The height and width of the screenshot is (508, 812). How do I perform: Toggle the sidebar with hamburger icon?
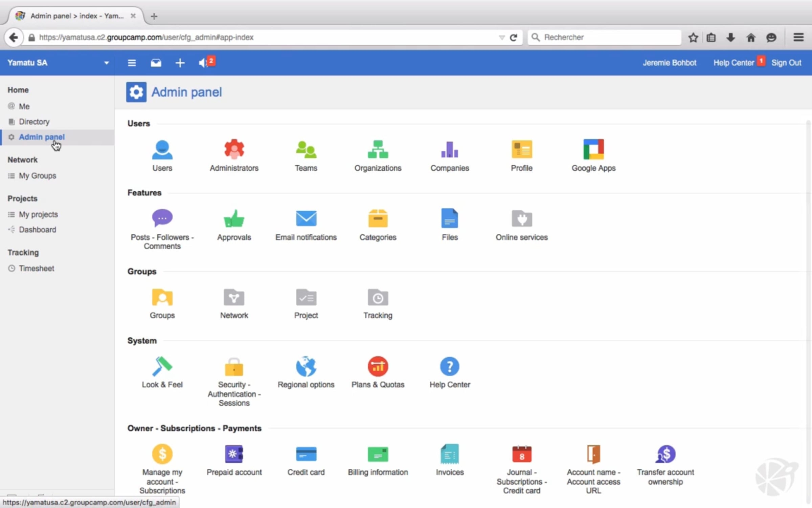pyautogui.click(x=132, y=63)
